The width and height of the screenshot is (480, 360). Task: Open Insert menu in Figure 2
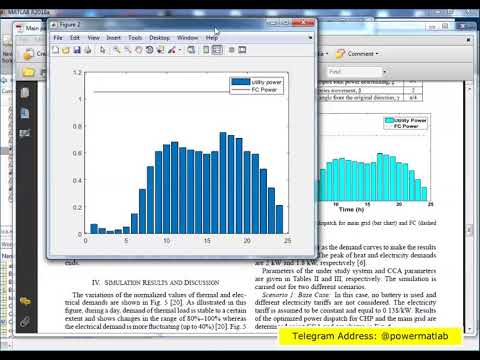coord(113,38)
